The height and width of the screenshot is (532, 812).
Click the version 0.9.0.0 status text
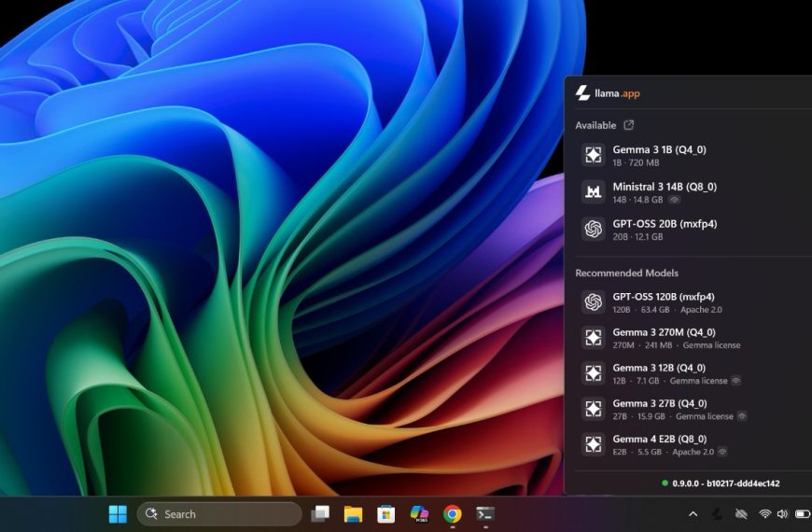pyautogui.click(x=725, y=483)
